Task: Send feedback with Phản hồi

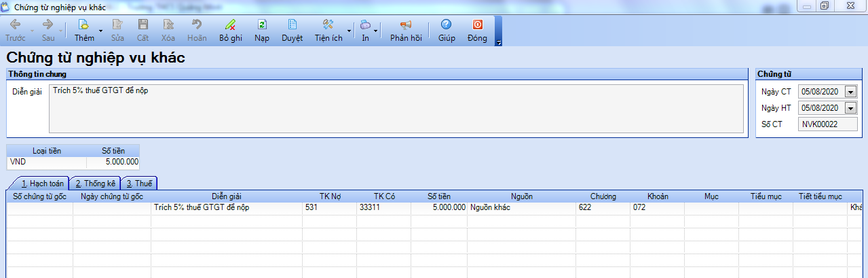Action: [x=406, y=31]
